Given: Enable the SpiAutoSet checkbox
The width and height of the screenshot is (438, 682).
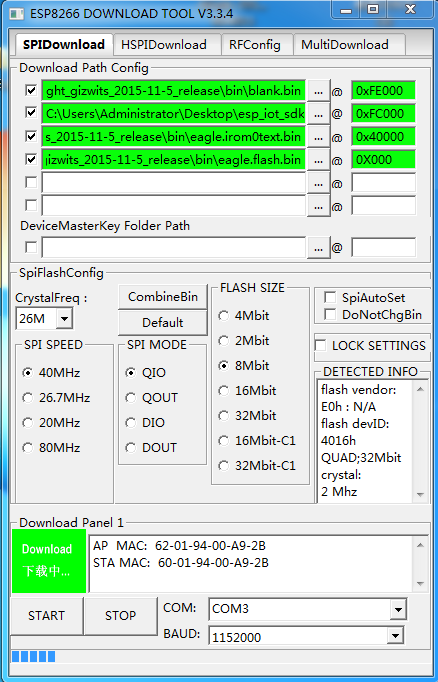Looking at the screenshot, I should coord(330,298).
